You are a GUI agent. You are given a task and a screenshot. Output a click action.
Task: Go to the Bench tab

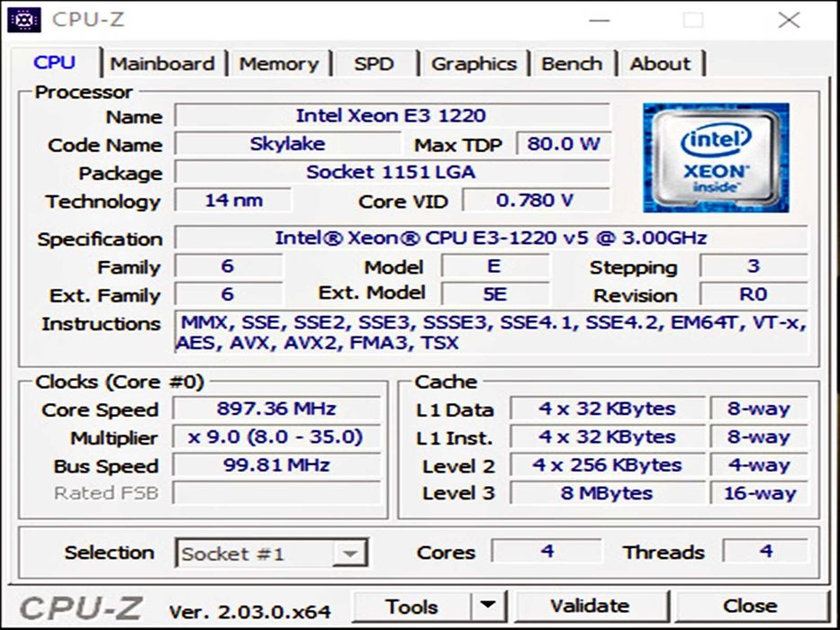tap(572, 64)
